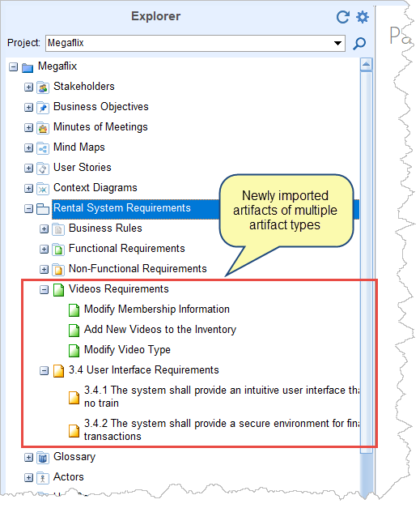Expand the Functional Requirements folder
Screen dimensions: 420x508
pos(44,250)
